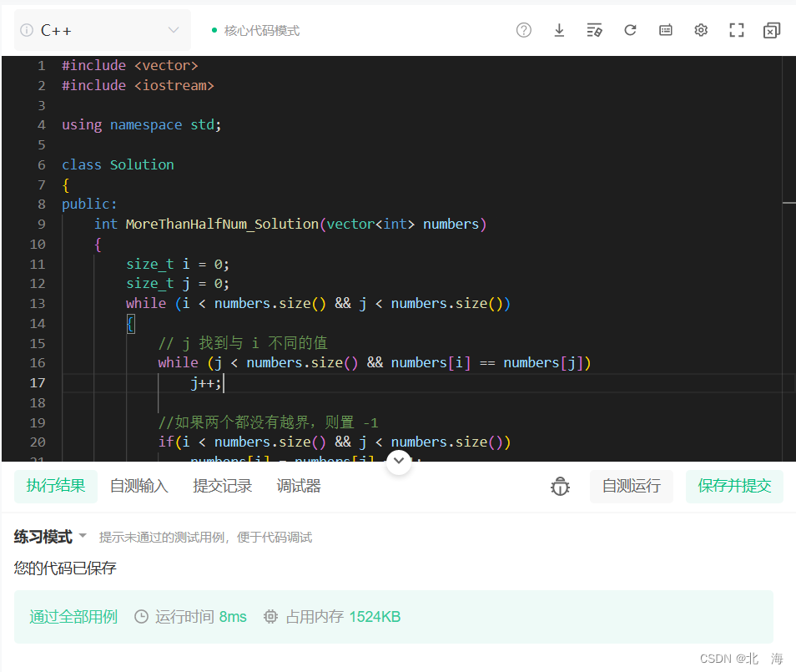Screen dimensions: 796x672
Task: Click the #include <vector> line
Action: (130, 65)
